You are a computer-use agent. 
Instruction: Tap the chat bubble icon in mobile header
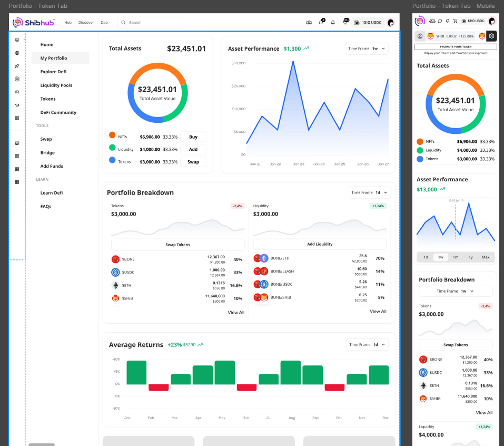440,21
